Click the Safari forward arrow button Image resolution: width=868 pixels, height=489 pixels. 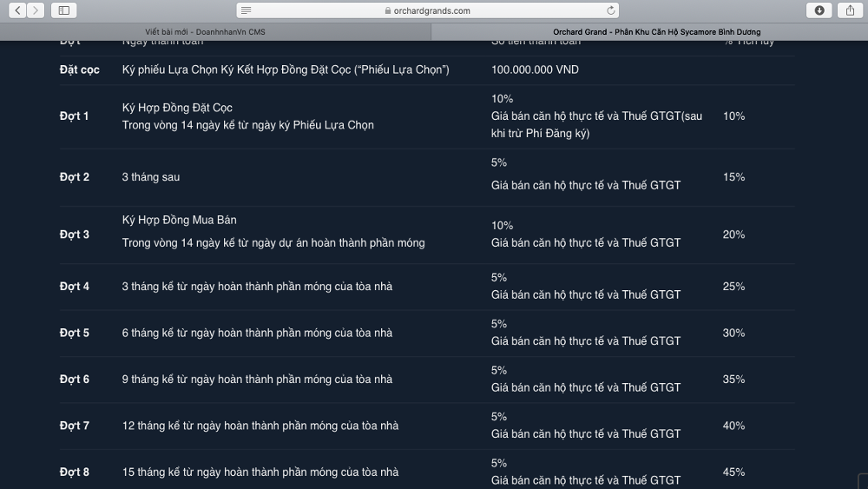[x=36, y=10]
